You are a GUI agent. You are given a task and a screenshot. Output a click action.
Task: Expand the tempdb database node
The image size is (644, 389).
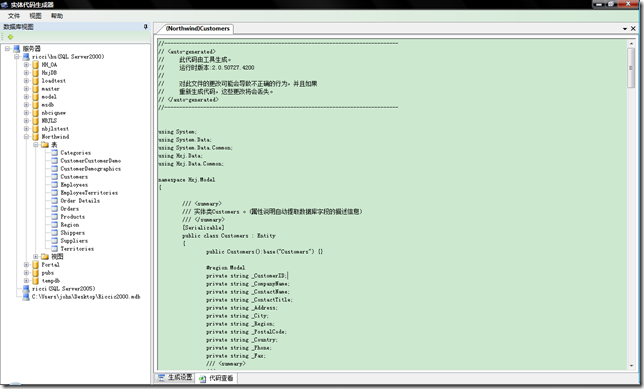coord(26,281)
